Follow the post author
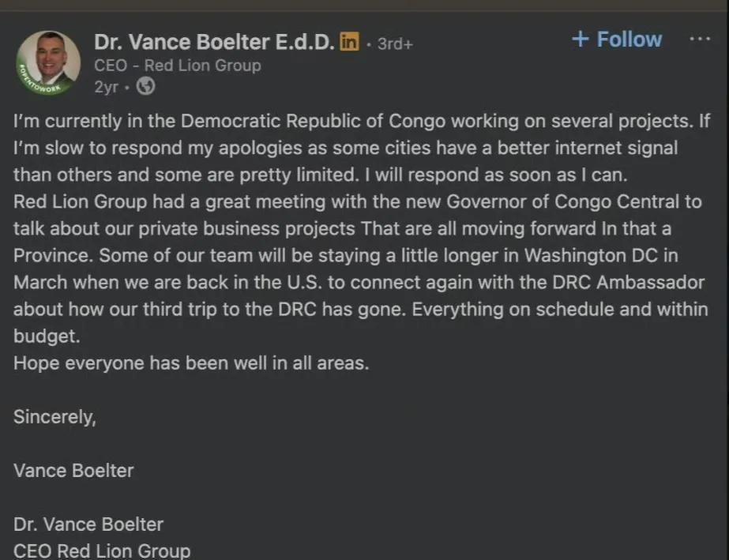The height and width of the screenshot is (560, 729). pyautogui.click(x=617, y=39)
